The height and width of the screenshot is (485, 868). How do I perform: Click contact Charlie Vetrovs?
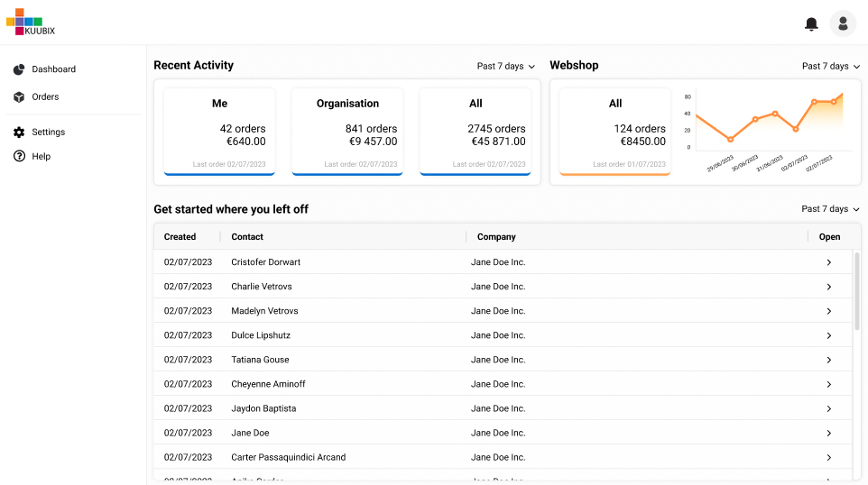[x=262, y=287]
